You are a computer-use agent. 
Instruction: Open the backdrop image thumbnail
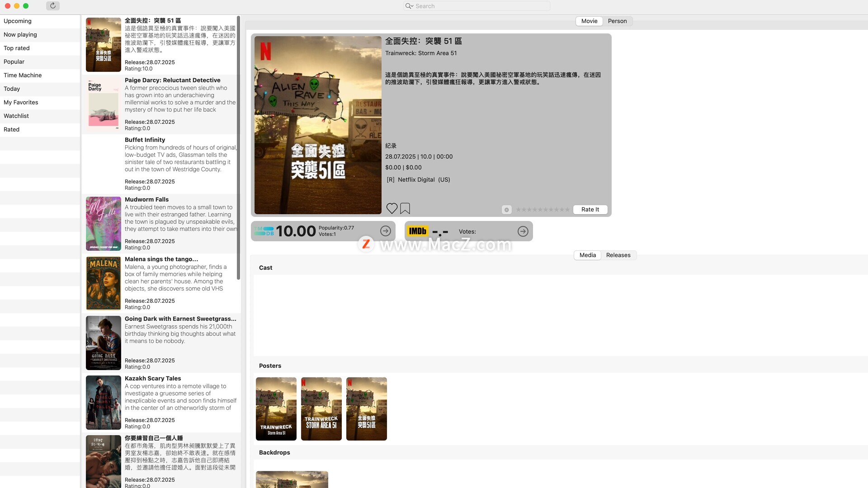tap(292, 479)
